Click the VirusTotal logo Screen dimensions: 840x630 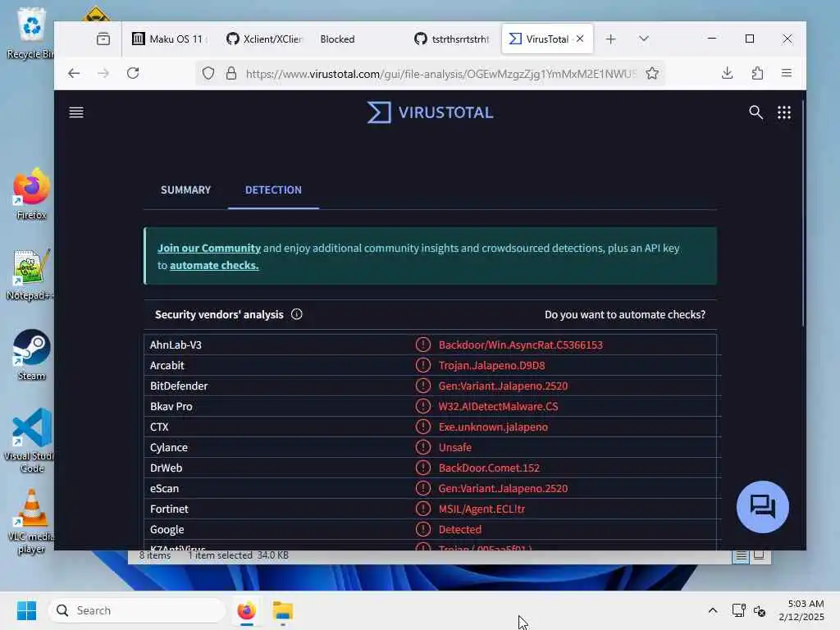[430, 112]
